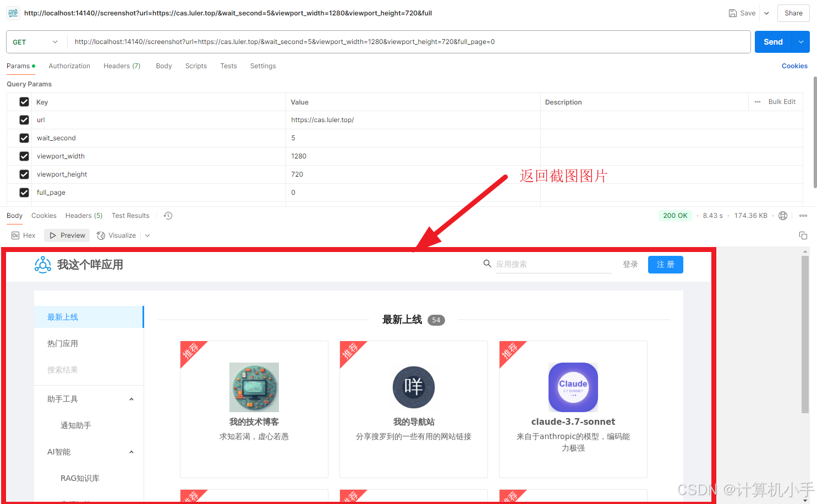Uncheck the url parameter checkbox
This screenshot has width=817, height=504.
tap(24, 120)
